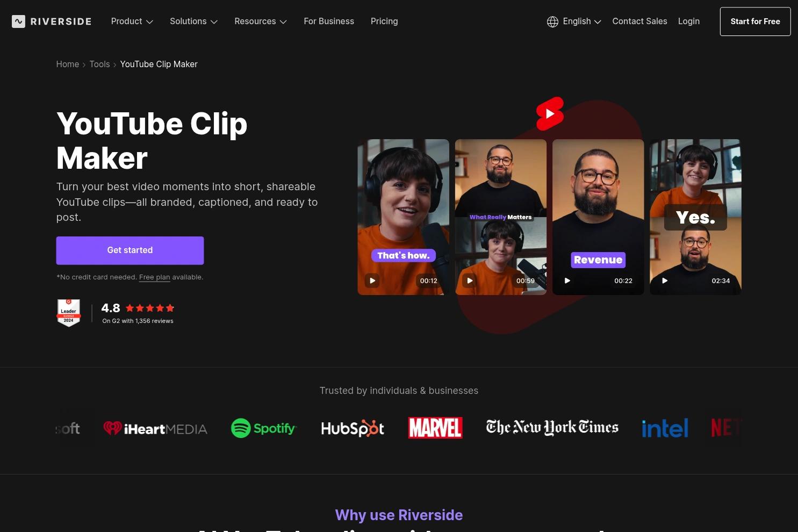Viewport: 798px width, 532px height.
Task: Click the purple Get started button
Action: [130, 250]
